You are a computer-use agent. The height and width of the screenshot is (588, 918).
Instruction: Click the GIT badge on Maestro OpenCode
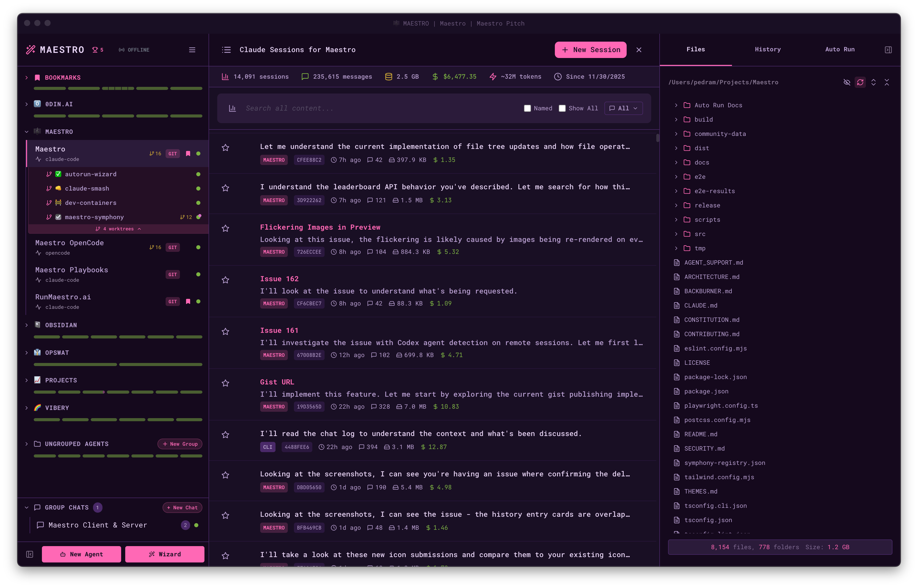tap(173, 248)
